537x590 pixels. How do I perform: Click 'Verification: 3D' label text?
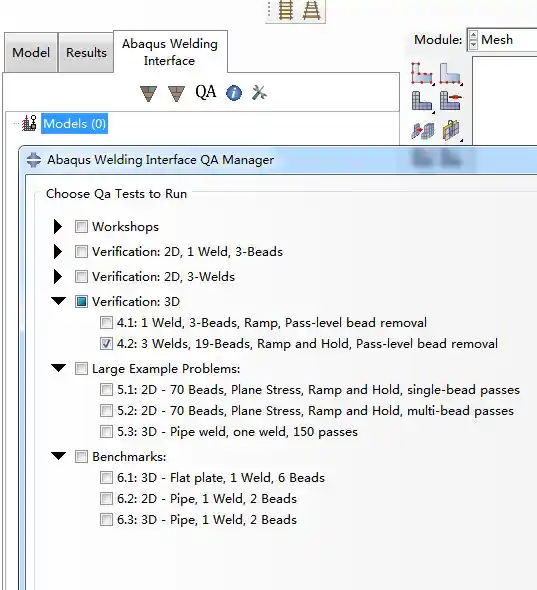136,302
